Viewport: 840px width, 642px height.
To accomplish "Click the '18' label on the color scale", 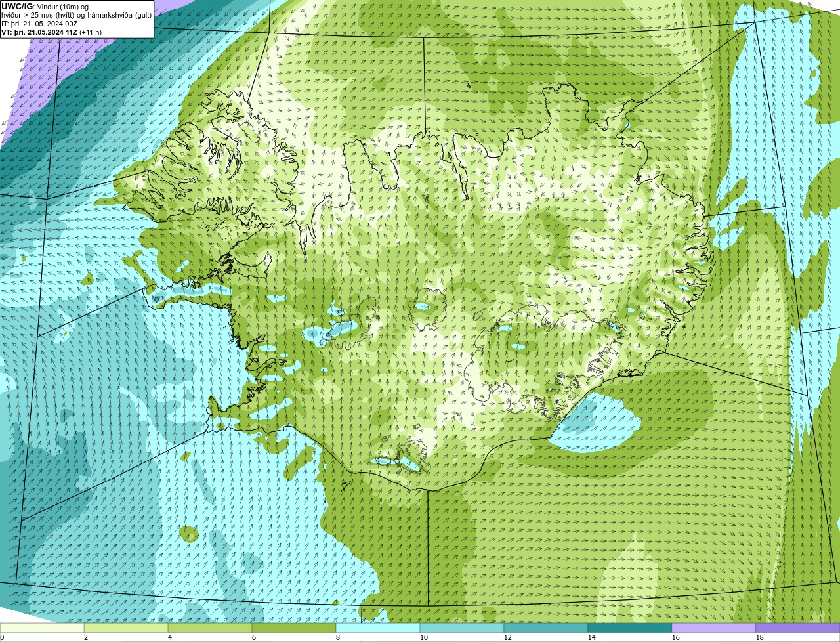I will 760,637.
